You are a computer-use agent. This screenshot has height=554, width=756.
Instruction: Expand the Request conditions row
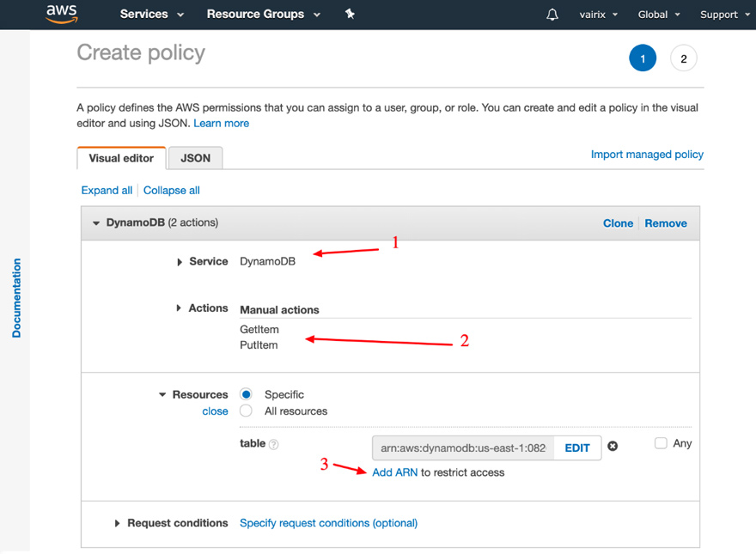pyautogui.click(x=117, y=523)
